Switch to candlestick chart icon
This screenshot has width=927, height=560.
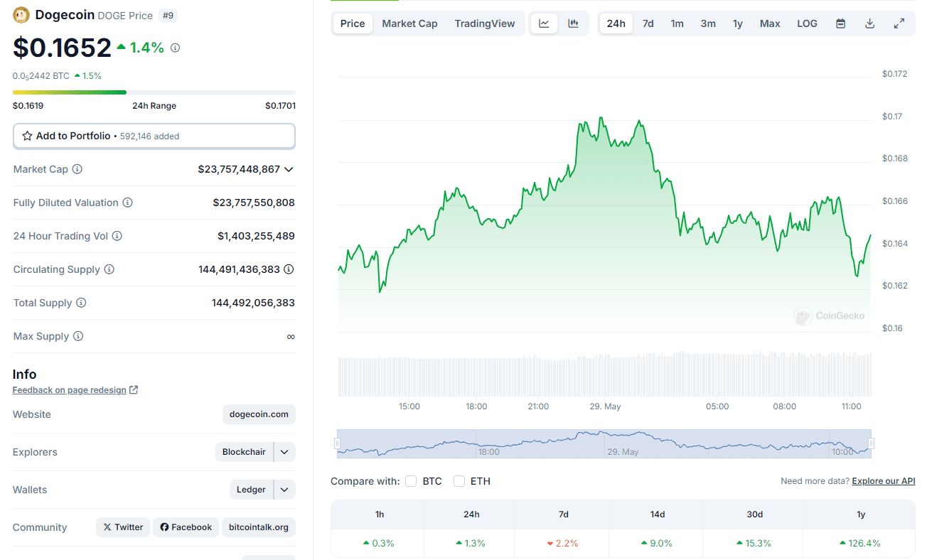573,23
